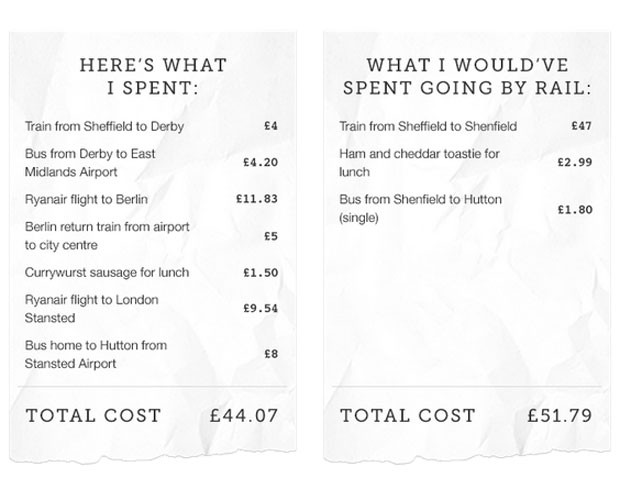Click the £1.50 currywurst price

click(261, 273)
